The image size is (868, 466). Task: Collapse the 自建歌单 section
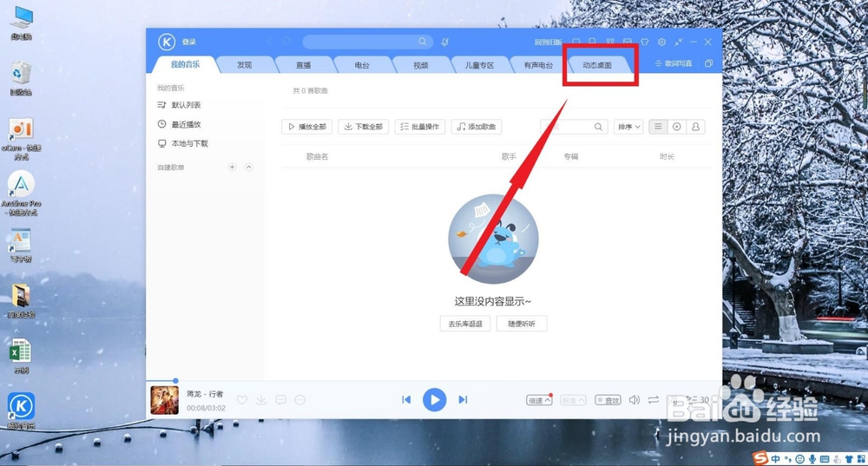click(248, 167)
